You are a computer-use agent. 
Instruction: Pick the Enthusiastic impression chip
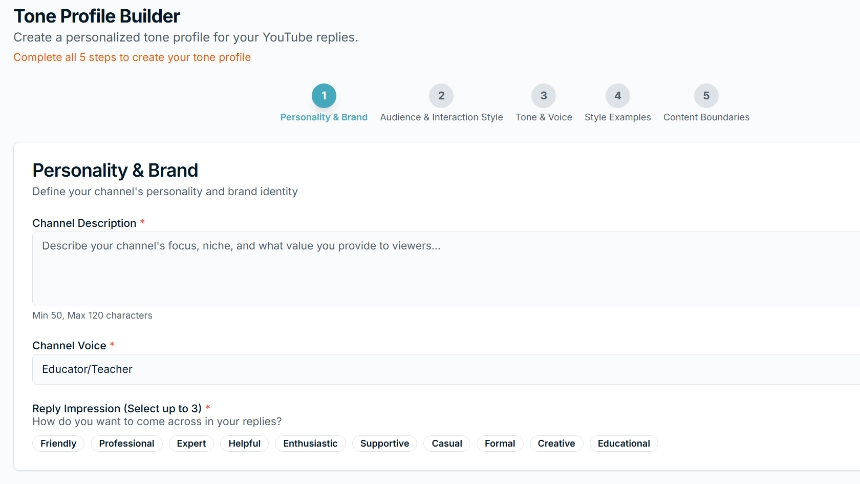click(310, 444)
